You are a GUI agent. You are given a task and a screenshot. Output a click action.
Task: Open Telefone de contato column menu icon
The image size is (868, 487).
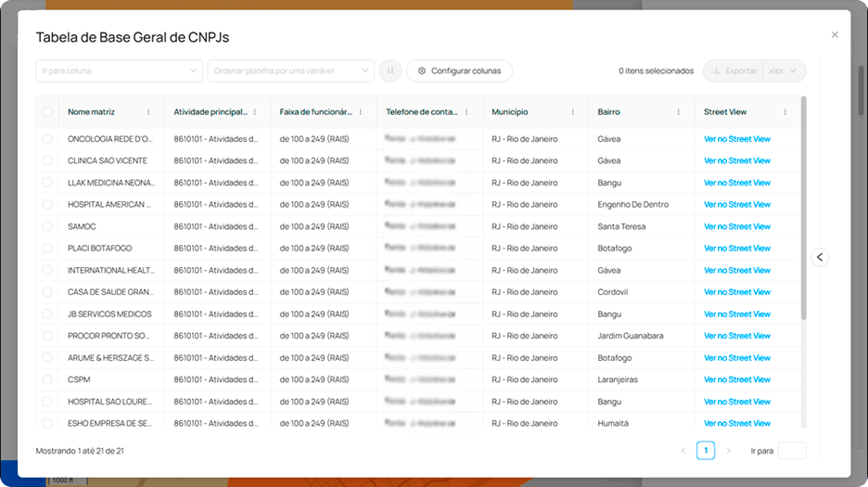point(466,112)
